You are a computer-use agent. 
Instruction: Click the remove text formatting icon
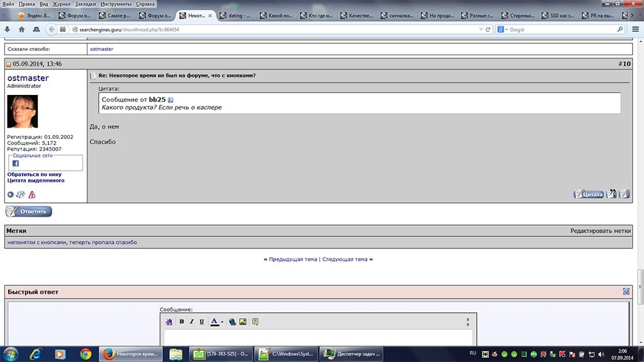pyautogui.click(x=169, y=322)
